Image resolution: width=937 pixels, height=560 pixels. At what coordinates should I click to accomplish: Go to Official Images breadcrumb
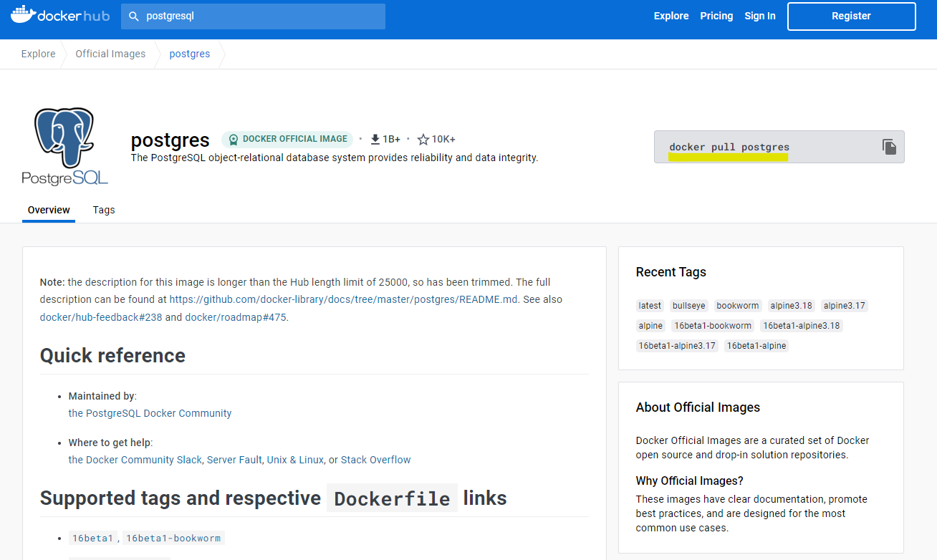(x=110, y=54)
